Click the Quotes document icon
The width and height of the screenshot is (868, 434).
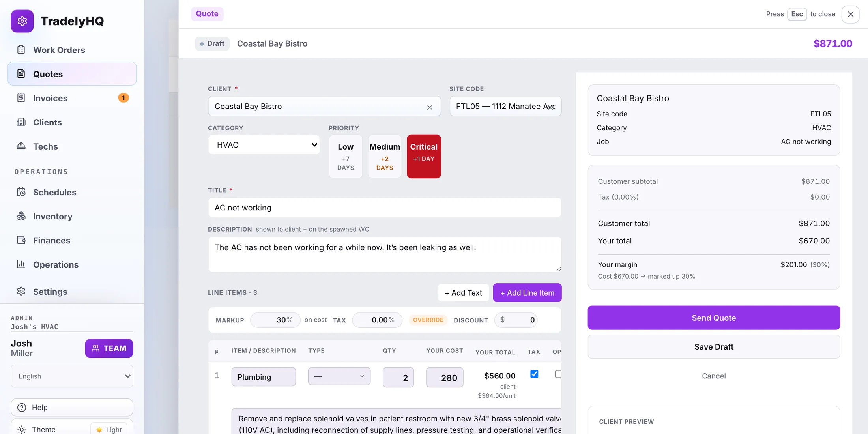(x=21, y=74)
